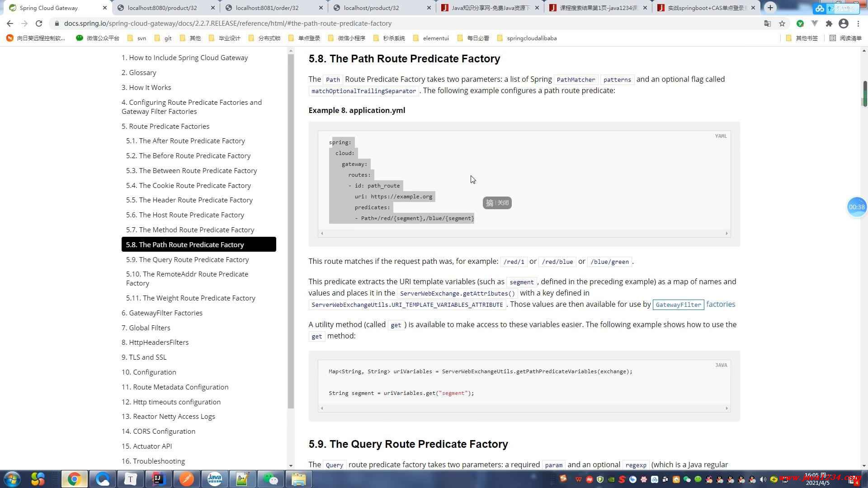Open Postman from the taskbar
Screen dimensions: 868x488
[187, 479]
